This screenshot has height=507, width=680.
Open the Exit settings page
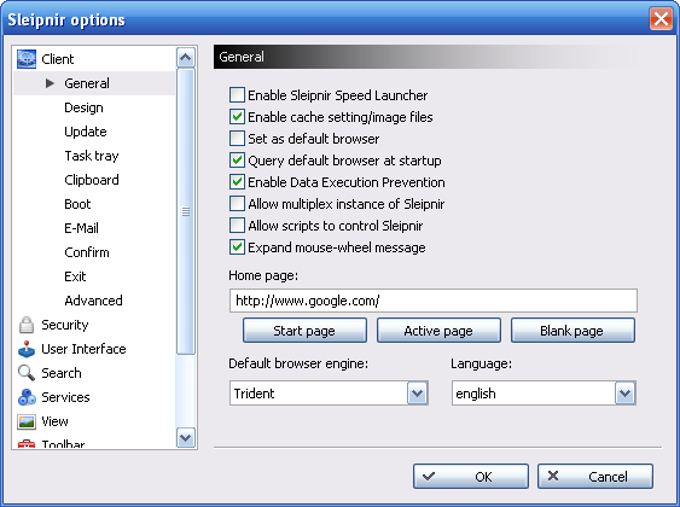tap(75, 276)
